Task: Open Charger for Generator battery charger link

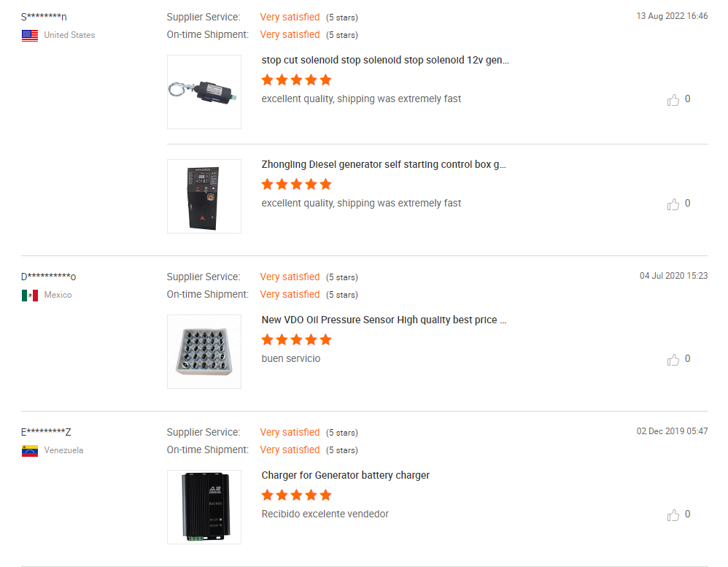Action: click(x=346, y=476)
